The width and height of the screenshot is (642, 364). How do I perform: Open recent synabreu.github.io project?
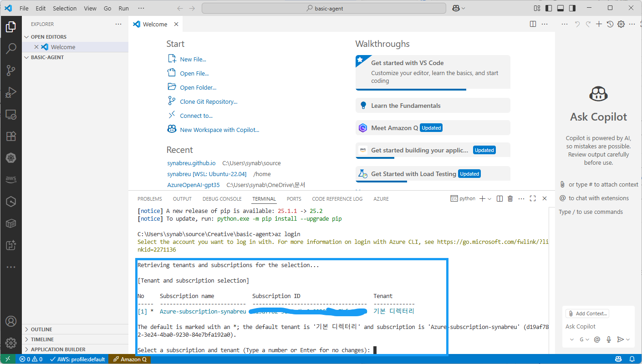(191, 163)
